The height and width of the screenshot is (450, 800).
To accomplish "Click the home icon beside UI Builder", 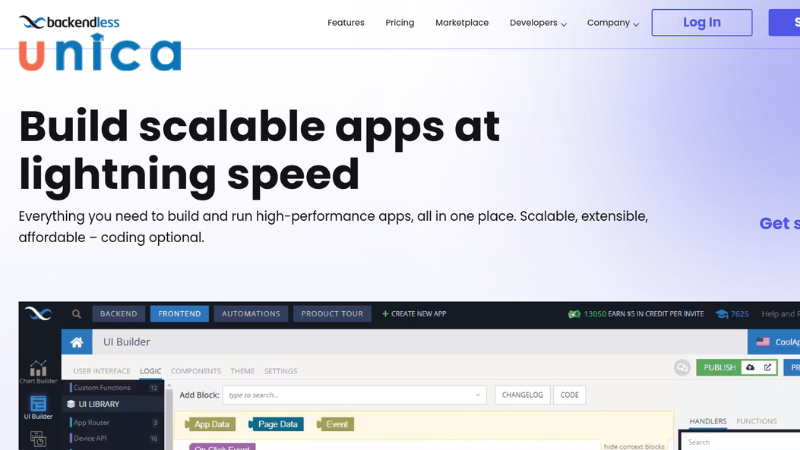I will 77,342.
